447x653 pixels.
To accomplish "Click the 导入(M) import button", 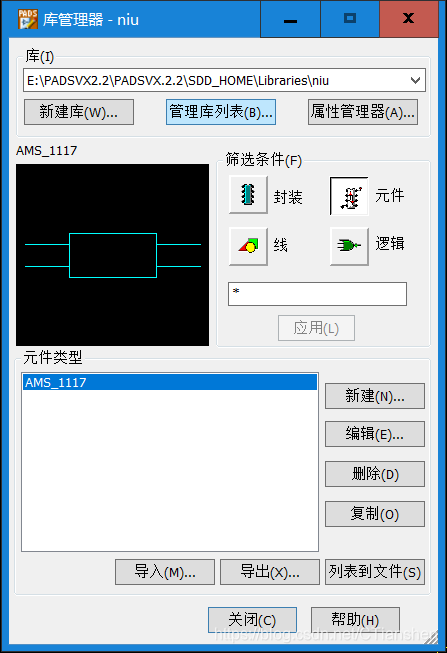I will (x=165, y=572).
